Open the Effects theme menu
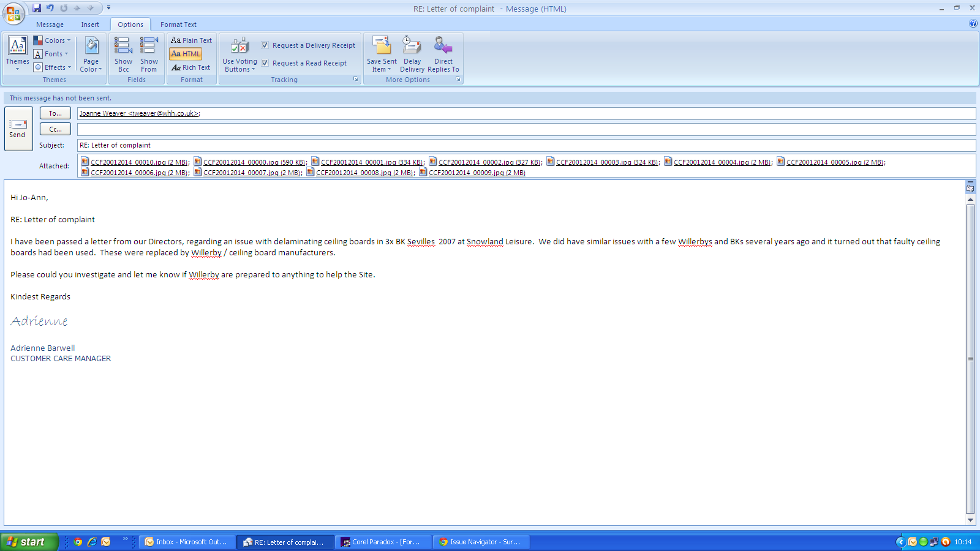This screenshot has width=980, height=551. [x=52, y=67]
